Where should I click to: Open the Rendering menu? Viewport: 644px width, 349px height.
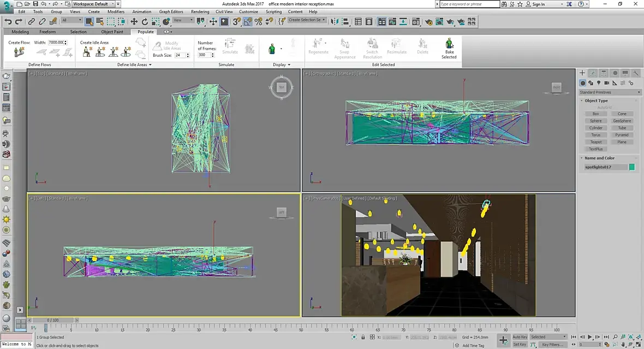tap(200, 11)
